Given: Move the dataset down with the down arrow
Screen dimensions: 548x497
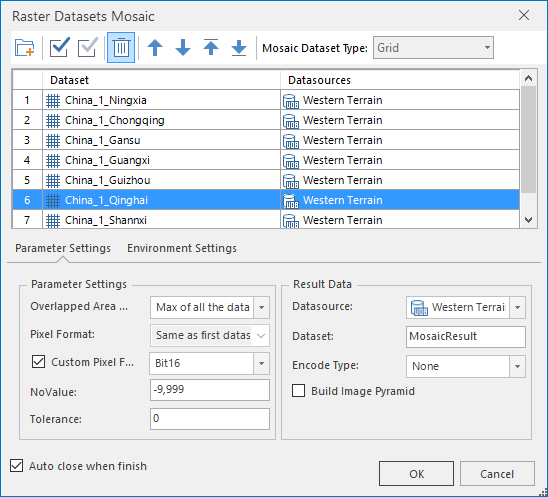Looking at the screenshot, I should tap(183, 48).
